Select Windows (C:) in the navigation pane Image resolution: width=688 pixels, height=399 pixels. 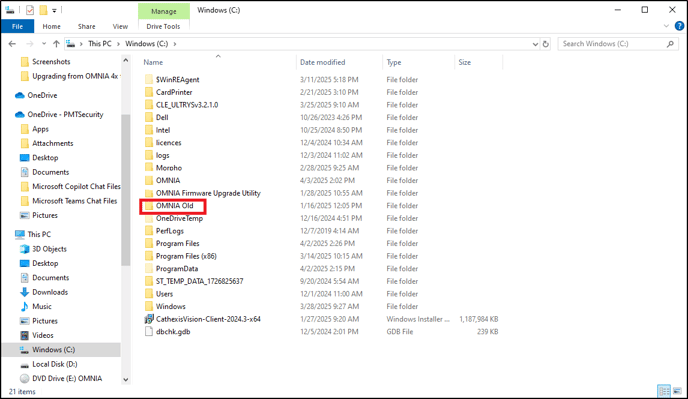54,350
